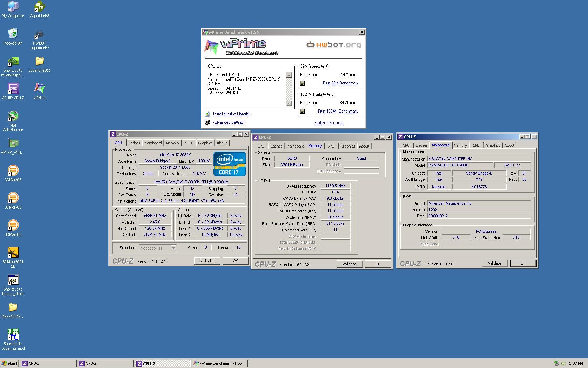Click OK in Mainboard CPU-Z window

click(523, 263)
